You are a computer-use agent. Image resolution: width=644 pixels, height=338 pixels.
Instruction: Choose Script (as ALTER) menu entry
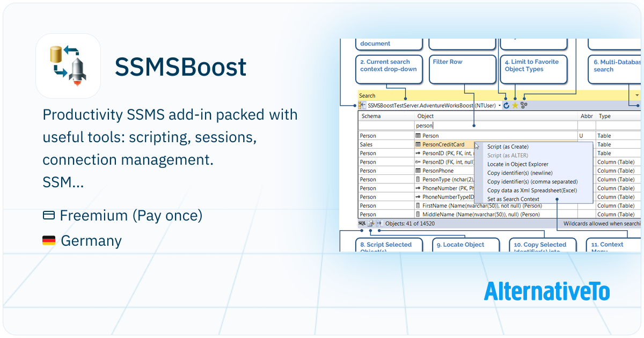point(533,156)
